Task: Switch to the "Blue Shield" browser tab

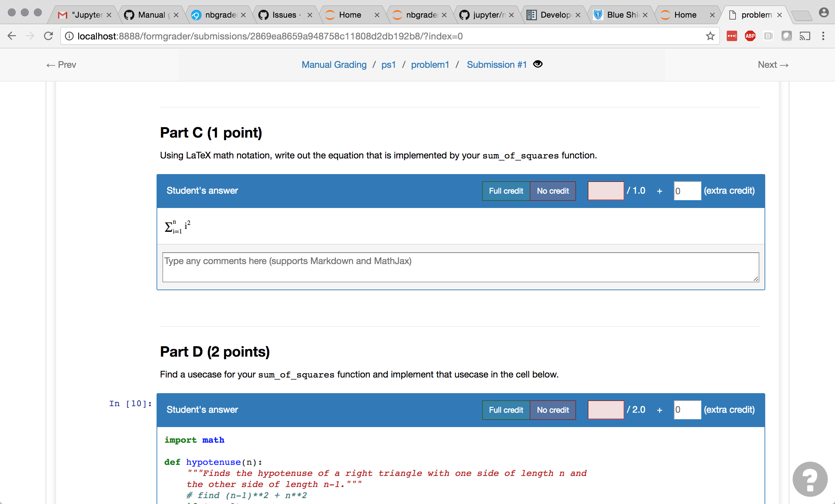Action: [x=620, y=15]
